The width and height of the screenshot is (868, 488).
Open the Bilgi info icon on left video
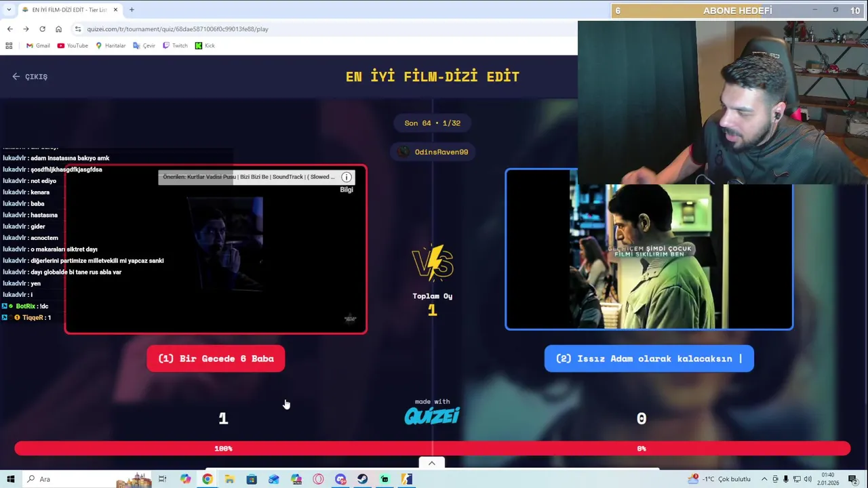tap(347, 178)
